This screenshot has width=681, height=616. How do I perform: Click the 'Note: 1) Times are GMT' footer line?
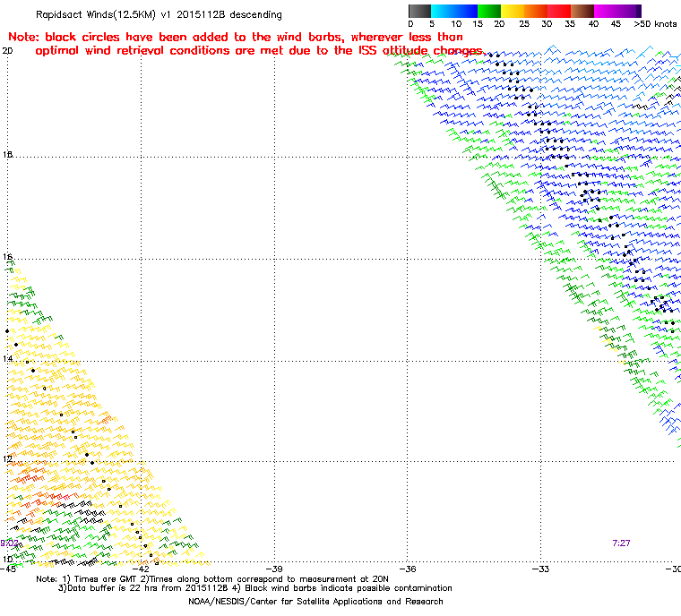click(212, 579)
